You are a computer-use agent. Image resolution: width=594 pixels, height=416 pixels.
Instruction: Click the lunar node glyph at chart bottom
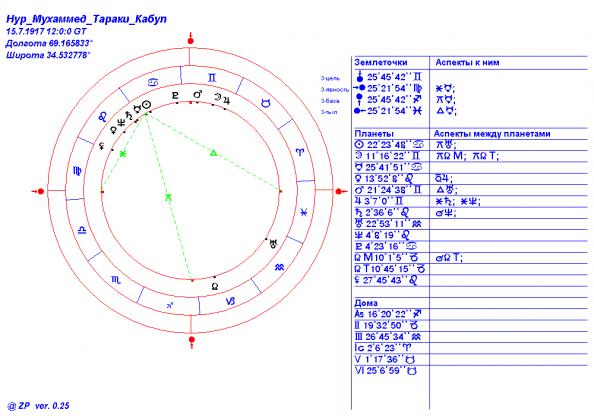point(215,286)
